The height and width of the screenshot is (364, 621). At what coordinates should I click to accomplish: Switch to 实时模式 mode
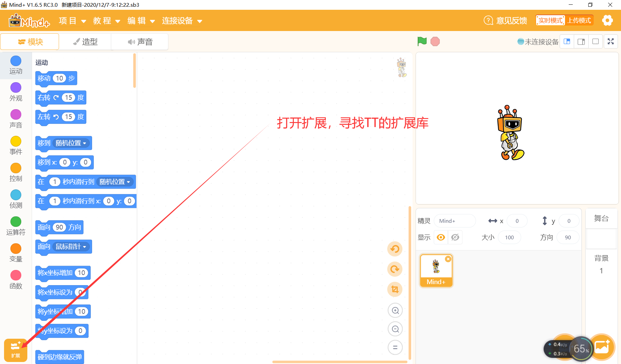click(550, 21)
